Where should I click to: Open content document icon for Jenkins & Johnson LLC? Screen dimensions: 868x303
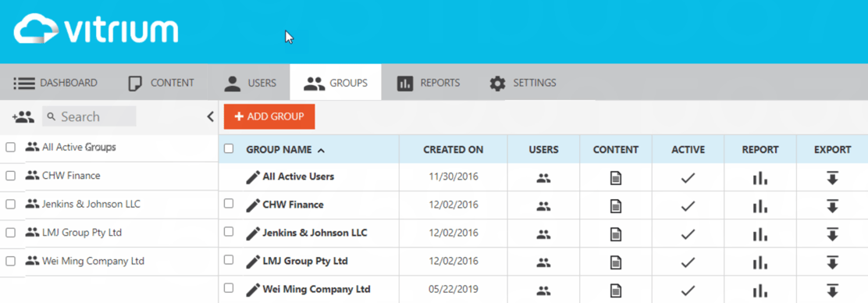(616, 234)
